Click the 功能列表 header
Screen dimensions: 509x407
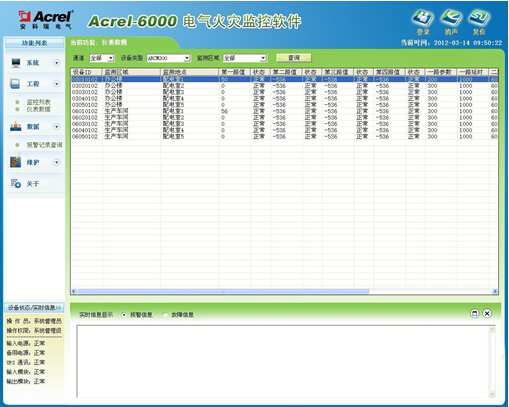[x=34, y=43]
